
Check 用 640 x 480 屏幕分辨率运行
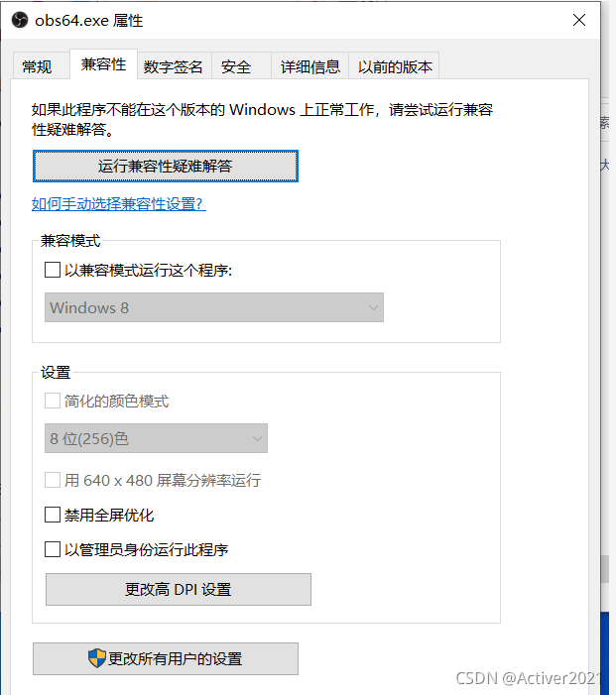(53, 480)
